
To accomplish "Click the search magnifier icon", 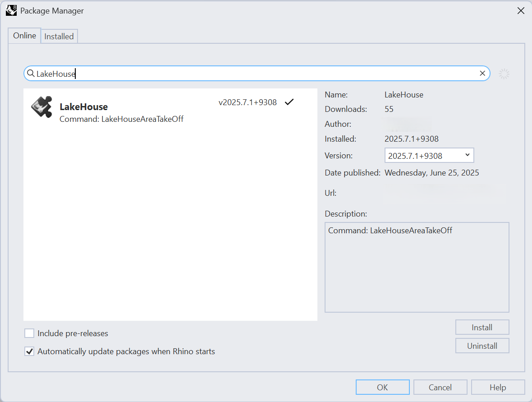I will 31,74.
